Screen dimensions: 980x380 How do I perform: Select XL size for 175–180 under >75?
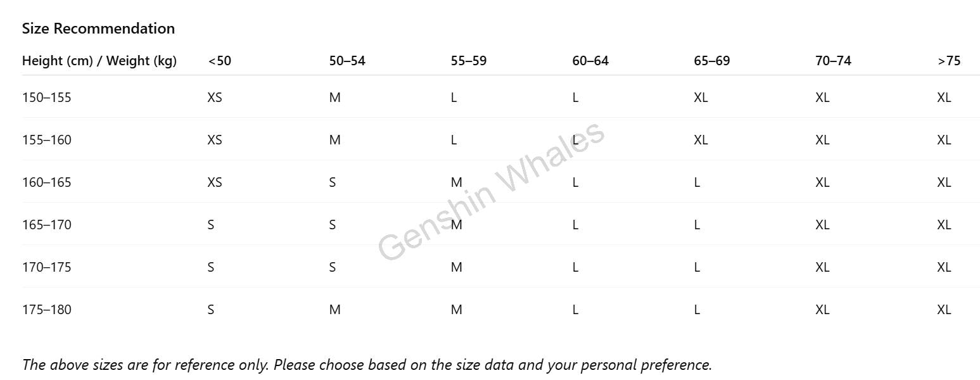(x=944, y=310)
